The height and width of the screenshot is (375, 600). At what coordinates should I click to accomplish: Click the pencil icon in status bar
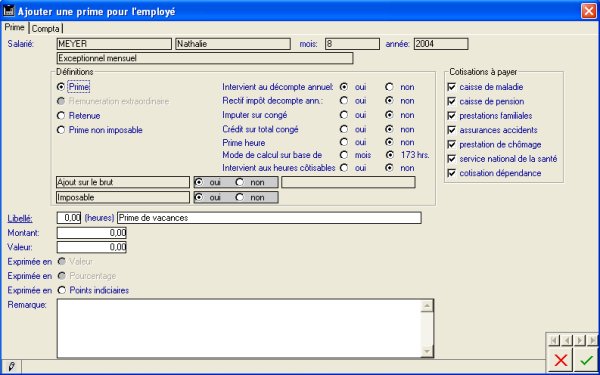pos(11,367)
